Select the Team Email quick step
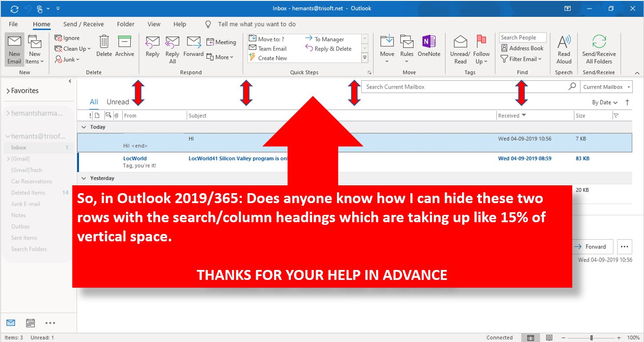Image resolution: width=644 pixels, height=342 pixels. (268, 49)
